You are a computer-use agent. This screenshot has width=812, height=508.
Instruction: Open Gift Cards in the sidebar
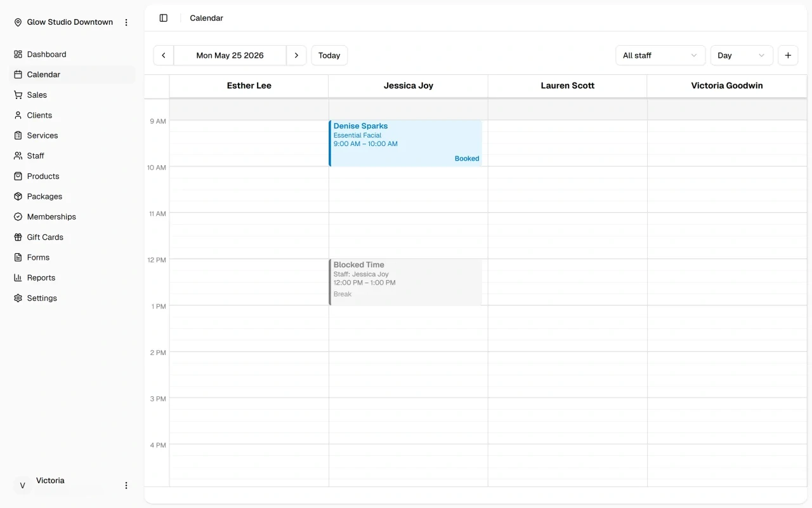[74, 237]
